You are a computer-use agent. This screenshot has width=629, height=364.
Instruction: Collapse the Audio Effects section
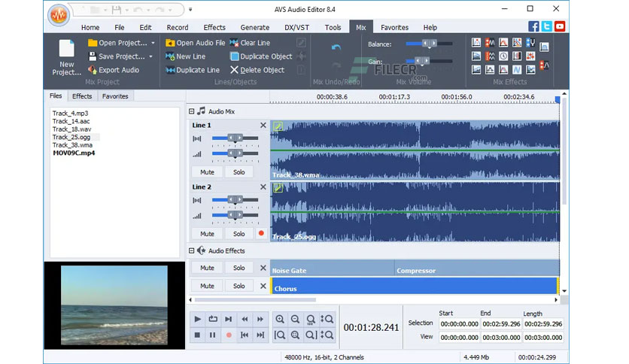191,250
